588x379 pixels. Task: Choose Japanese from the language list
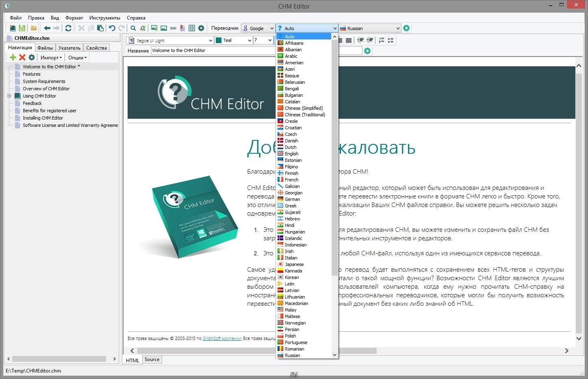pyautogui.click(x=304, y=264)
